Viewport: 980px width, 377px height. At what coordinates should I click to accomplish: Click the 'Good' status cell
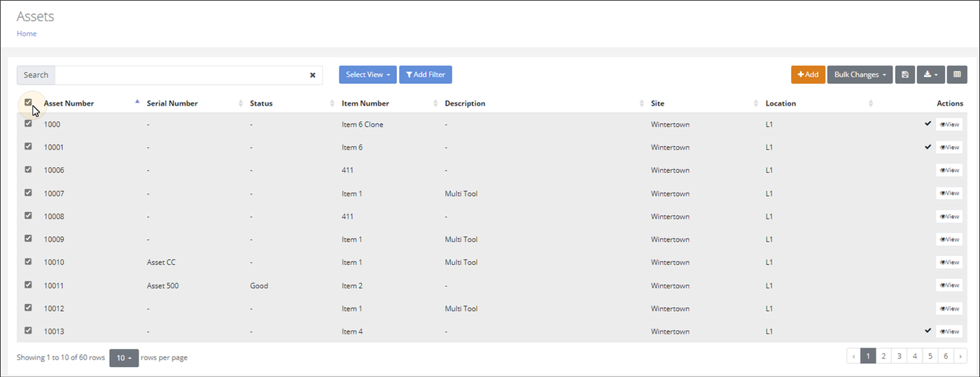259,285
